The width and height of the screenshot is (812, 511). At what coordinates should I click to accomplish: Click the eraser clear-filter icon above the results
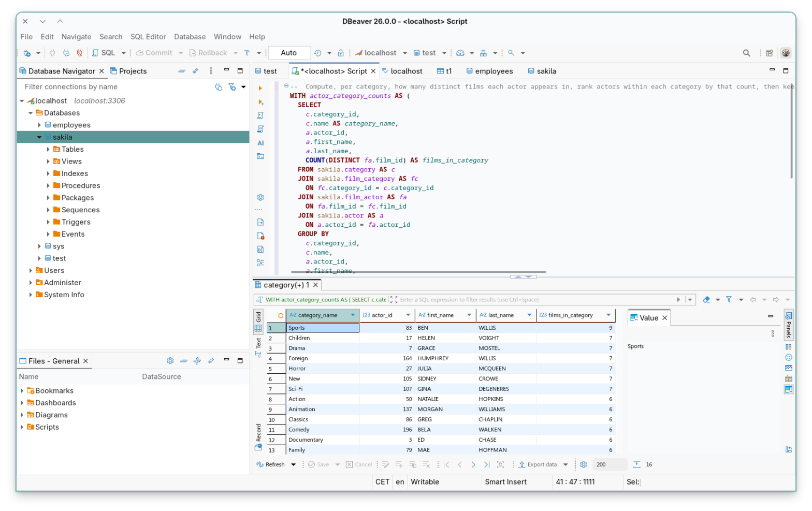coord(706,299)
